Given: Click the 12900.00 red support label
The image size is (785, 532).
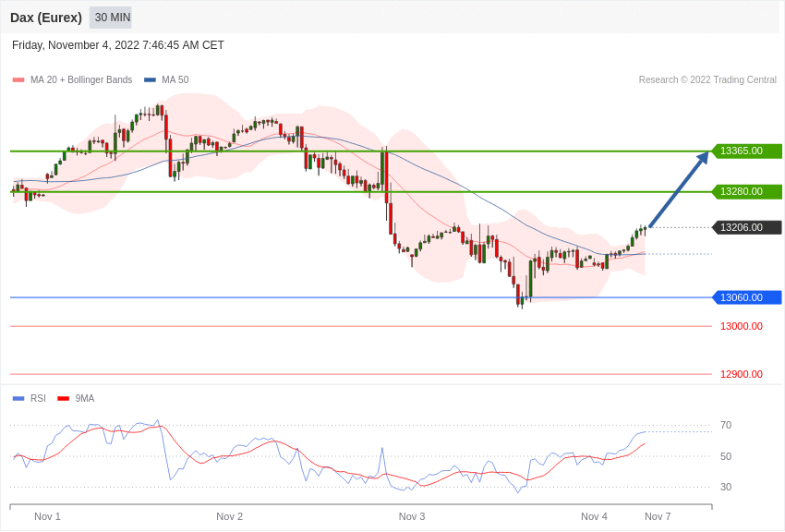Looking at the screenshot, I should point(742,374).
